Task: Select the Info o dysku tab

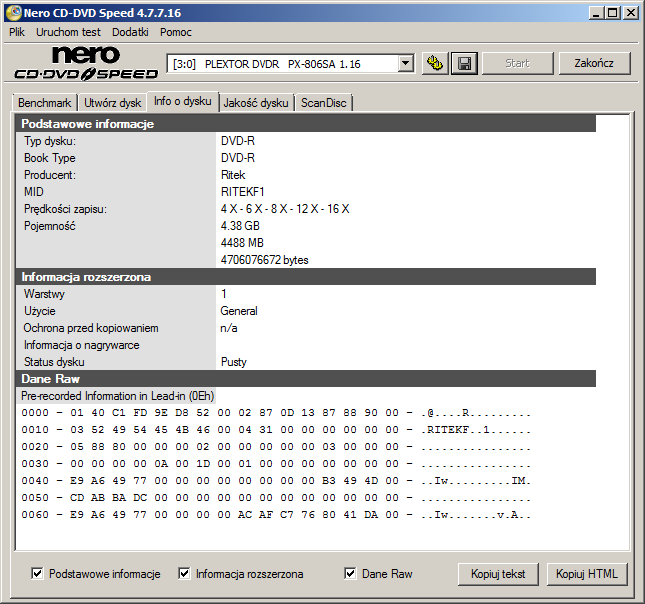Action: point(183,101)
